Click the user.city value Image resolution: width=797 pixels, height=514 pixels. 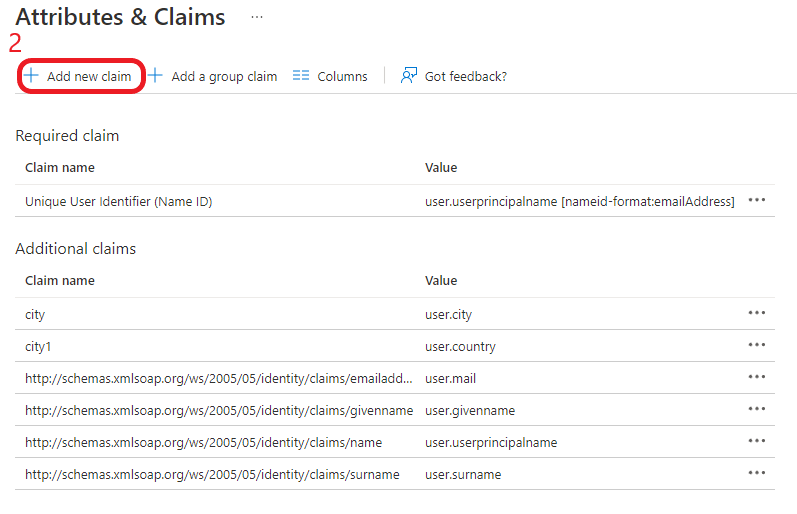(448, 315)
